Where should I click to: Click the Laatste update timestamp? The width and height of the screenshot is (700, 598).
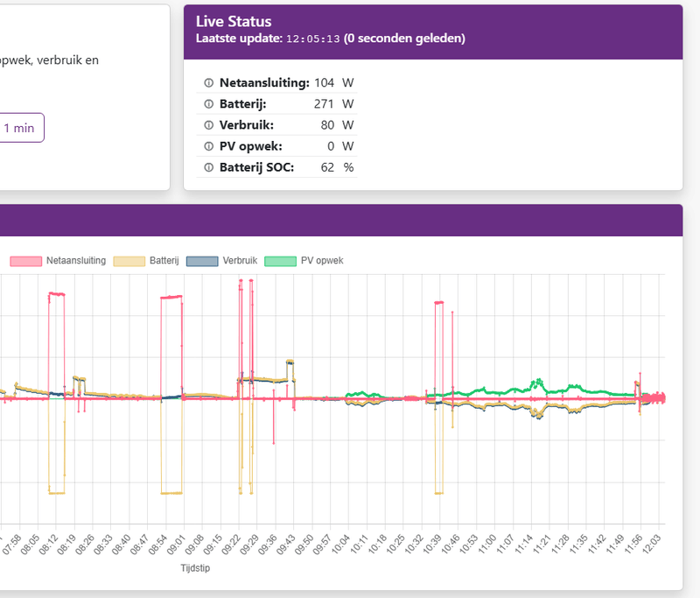307,39
